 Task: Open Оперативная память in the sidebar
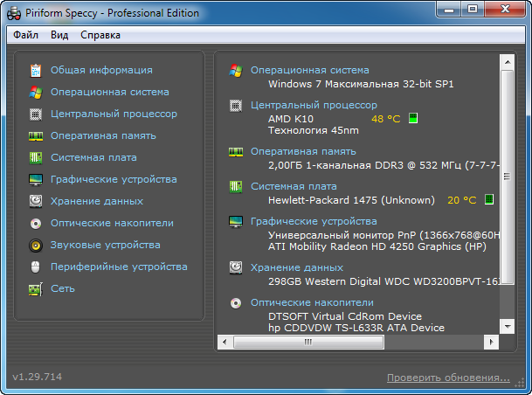[103, 136]
